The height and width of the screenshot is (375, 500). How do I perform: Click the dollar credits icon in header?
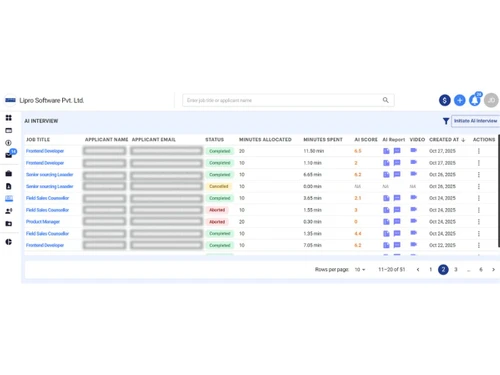(445, 100)
